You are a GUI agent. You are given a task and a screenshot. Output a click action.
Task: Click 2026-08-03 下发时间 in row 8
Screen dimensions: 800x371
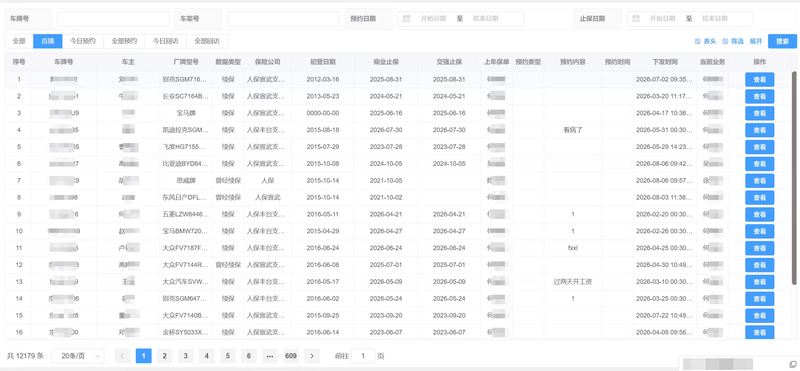point(664,197)
